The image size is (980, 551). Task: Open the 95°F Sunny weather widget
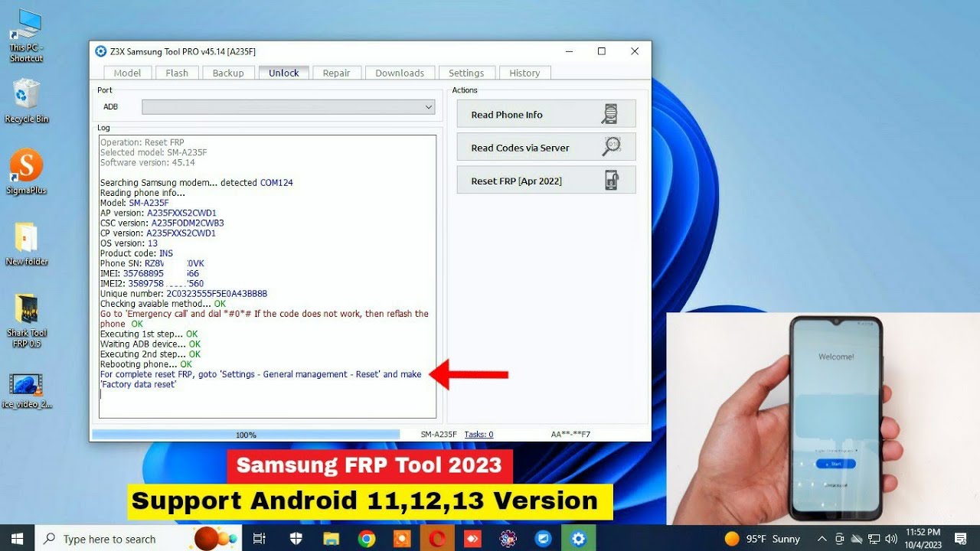point(763,539)
